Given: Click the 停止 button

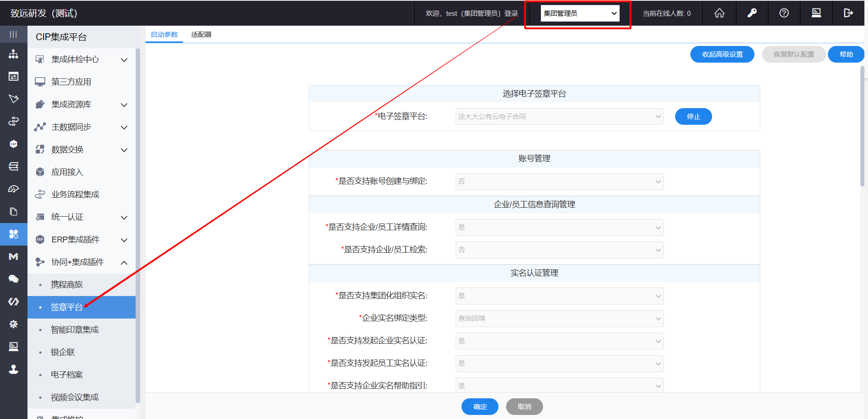Looking at the screenshot, I should [x=694, y=117].
